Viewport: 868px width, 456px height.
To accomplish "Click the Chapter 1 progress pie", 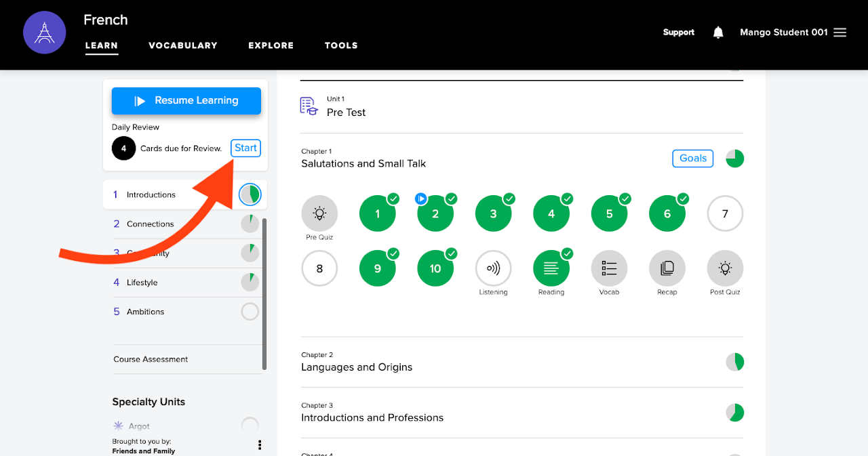I will pos(734,159).
